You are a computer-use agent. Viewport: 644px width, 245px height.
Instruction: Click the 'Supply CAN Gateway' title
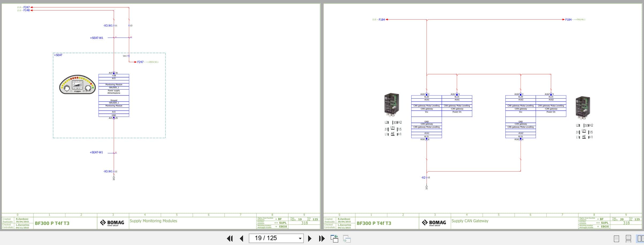[470, 221]
